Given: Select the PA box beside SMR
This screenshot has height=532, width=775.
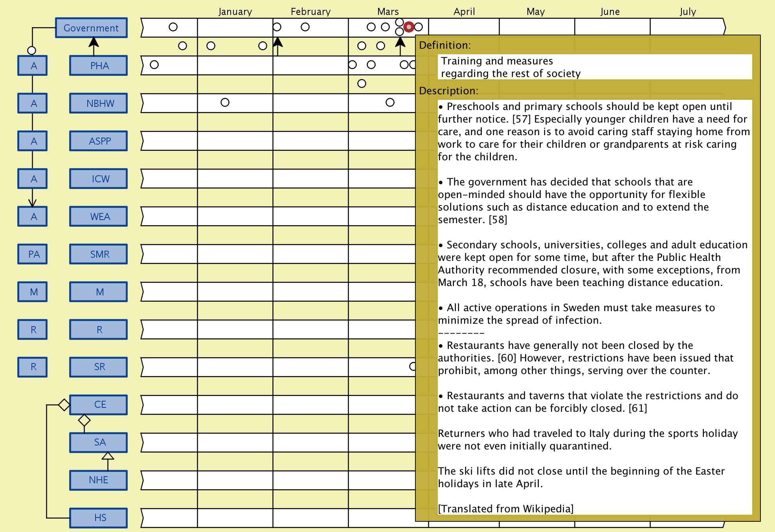Looking at the screenshot, I should coord(33,254).
